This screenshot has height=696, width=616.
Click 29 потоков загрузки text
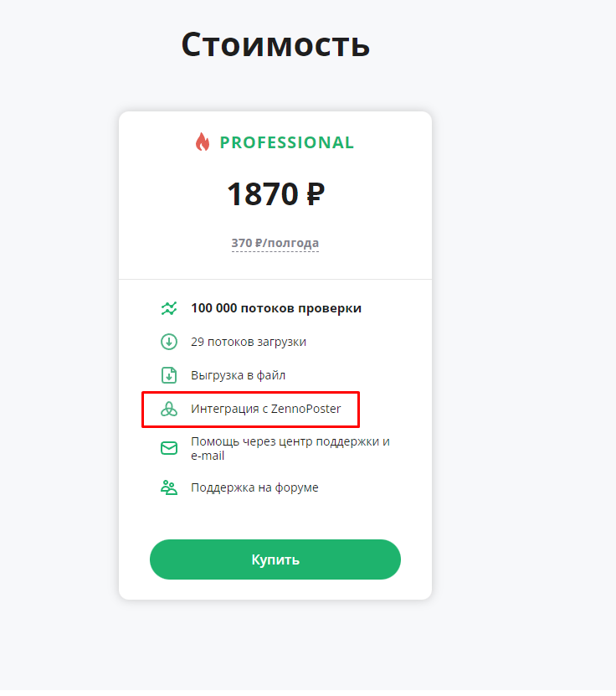(x=249, y=342)
